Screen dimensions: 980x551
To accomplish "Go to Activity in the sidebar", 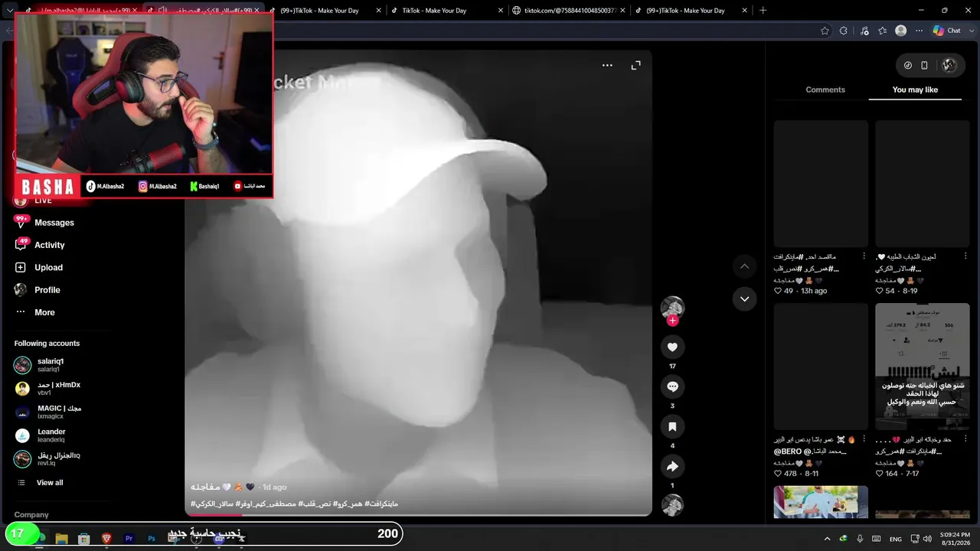I will click(x=50, y=245).
